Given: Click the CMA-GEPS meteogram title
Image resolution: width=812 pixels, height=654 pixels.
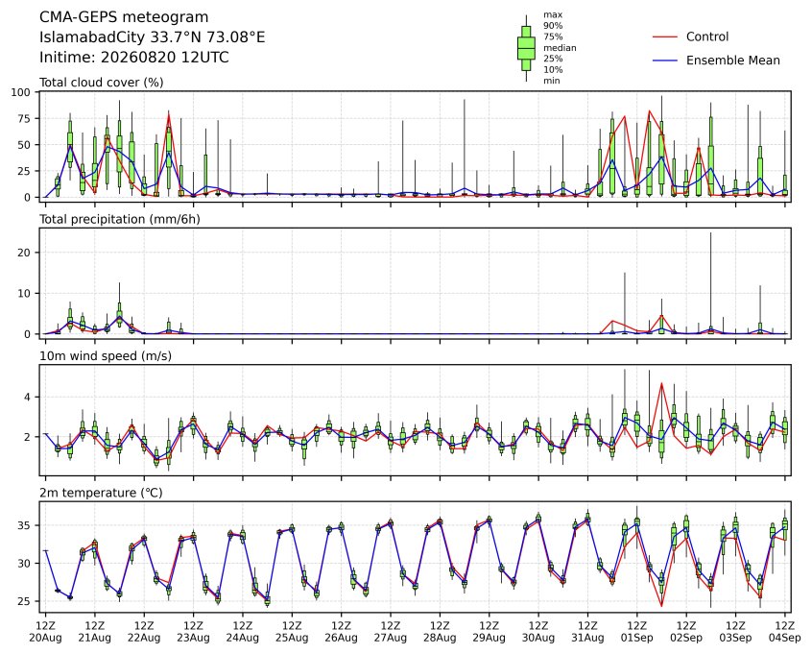Looking at the screenshot, I should pyautogui.click(x=124, y=17).
